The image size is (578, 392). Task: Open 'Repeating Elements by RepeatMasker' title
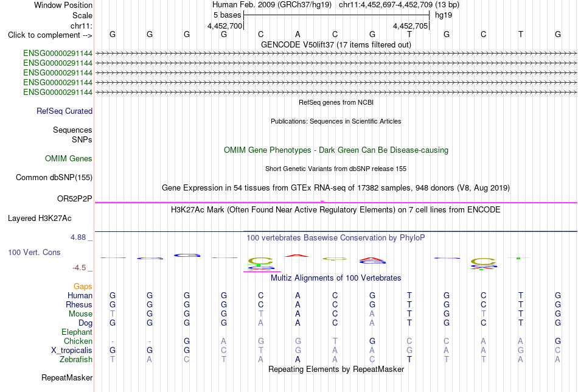click(x=336, y=369)
